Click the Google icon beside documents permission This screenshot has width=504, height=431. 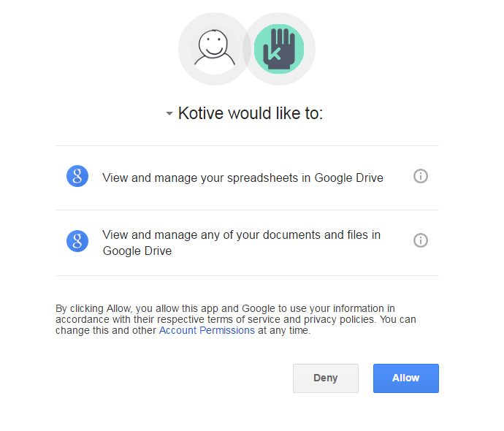pyautogui.click(x=77, y=241)
